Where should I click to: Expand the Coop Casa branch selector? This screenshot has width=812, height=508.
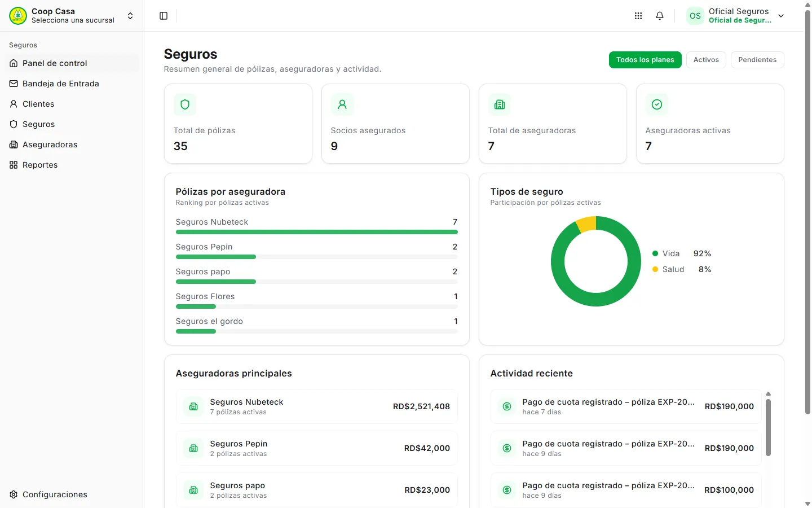pos(130,16)
